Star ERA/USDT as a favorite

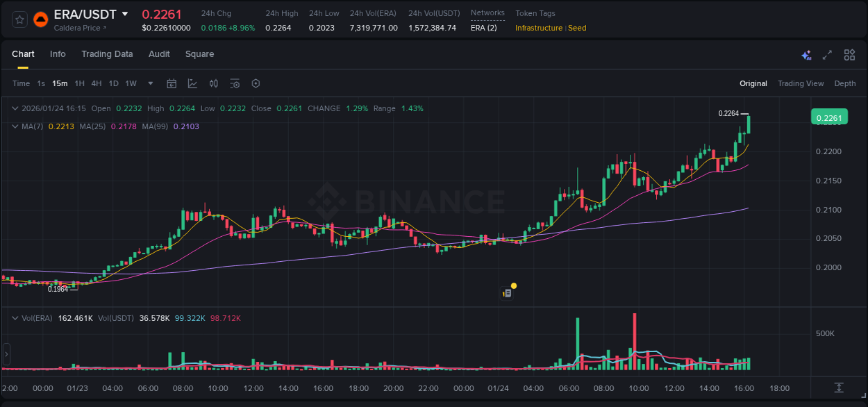19,19
